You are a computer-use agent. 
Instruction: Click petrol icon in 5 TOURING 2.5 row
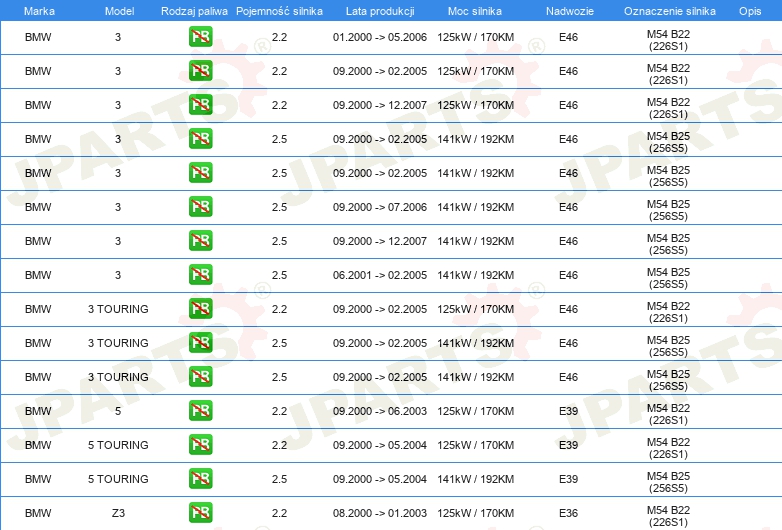(200, 479)
